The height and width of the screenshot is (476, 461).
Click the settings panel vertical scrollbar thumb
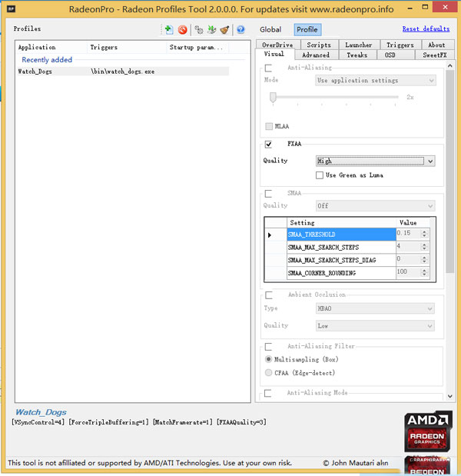tap(449, 171)
